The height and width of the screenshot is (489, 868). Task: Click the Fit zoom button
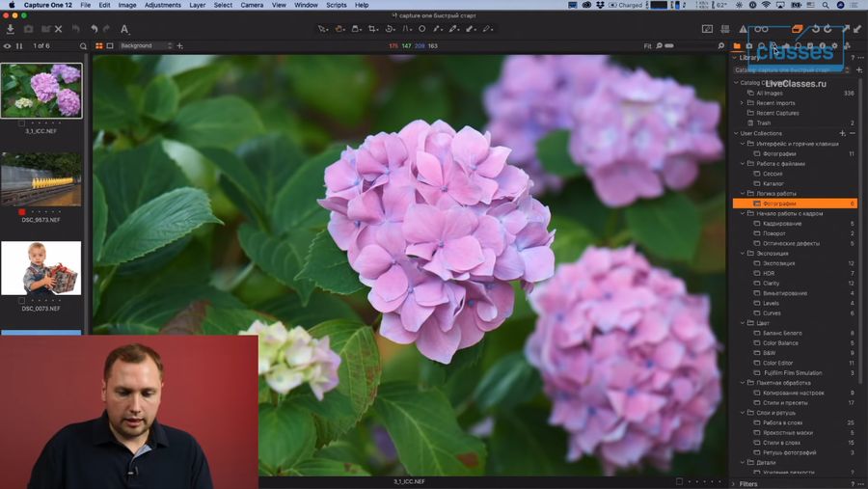(x=648, y=46)
